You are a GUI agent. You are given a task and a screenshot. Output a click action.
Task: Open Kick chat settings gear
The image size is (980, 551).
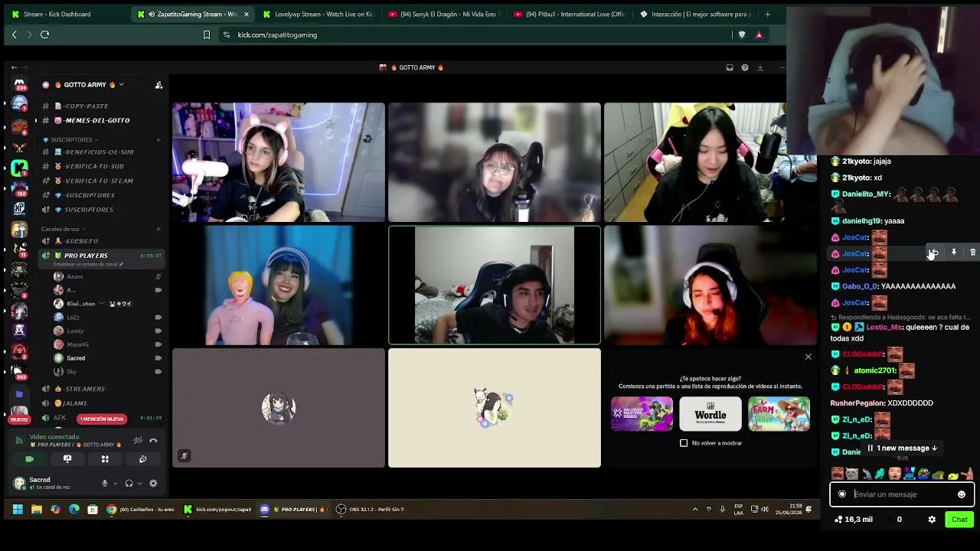click(932, 520)
